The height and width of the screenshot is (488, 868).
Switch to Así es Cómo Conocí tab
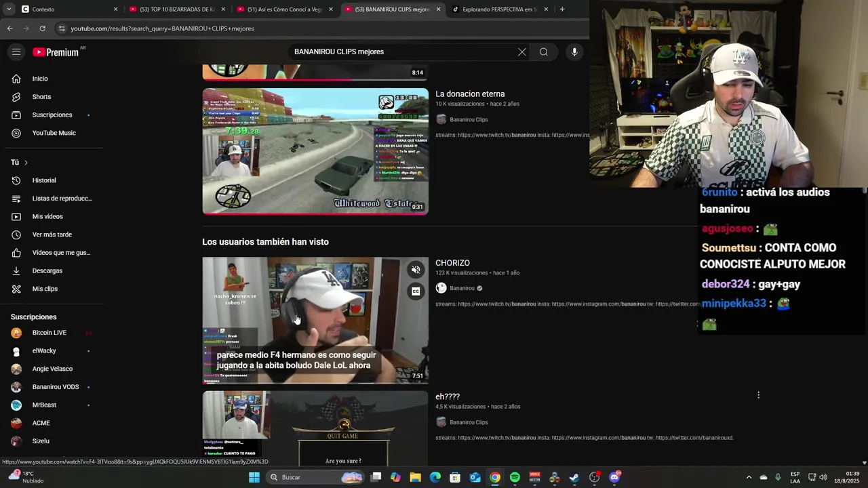[285, 9]
